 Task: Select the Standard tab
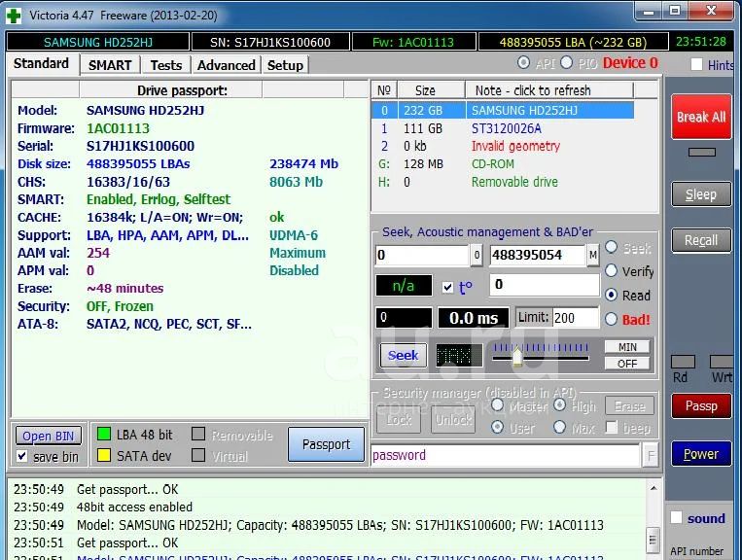41,64
